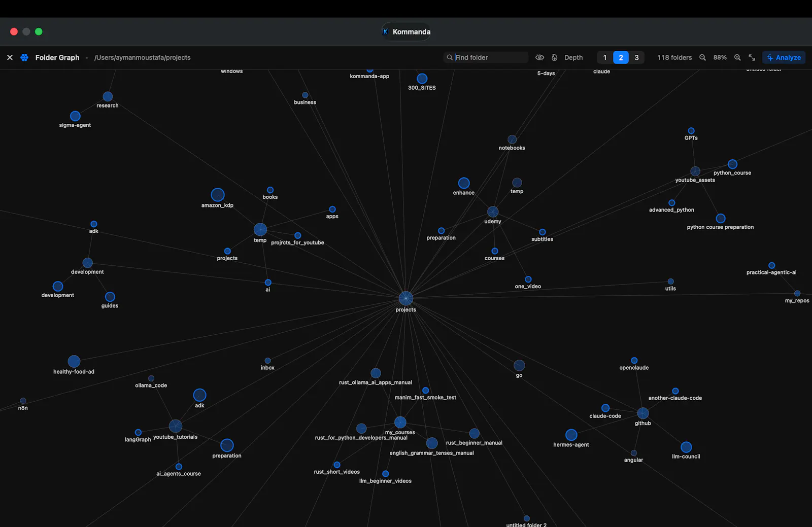
Task: Select the subtitles folder node
Action: 543,232
